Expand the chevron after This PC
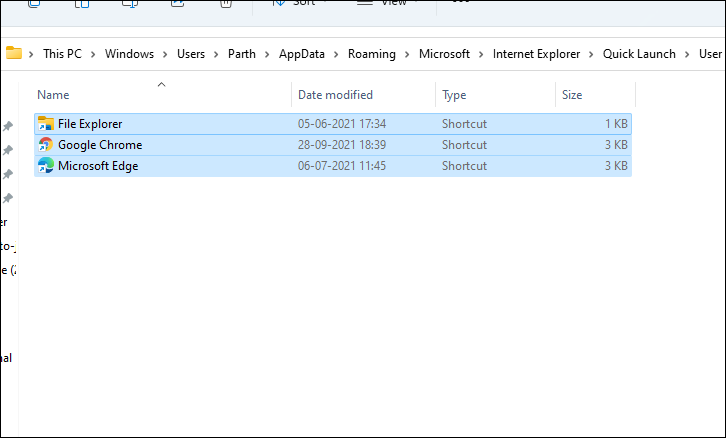Screen dimensions: 726x438 pos(93,54)
